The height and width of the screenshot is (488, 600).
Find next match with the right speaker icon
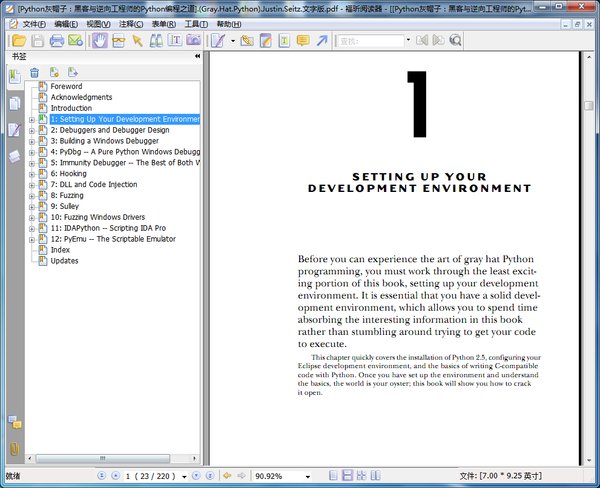tap(439, 40)
